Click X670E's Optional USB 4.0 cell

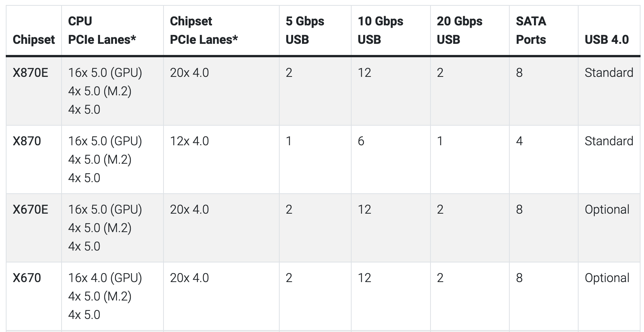click(607, 209)
